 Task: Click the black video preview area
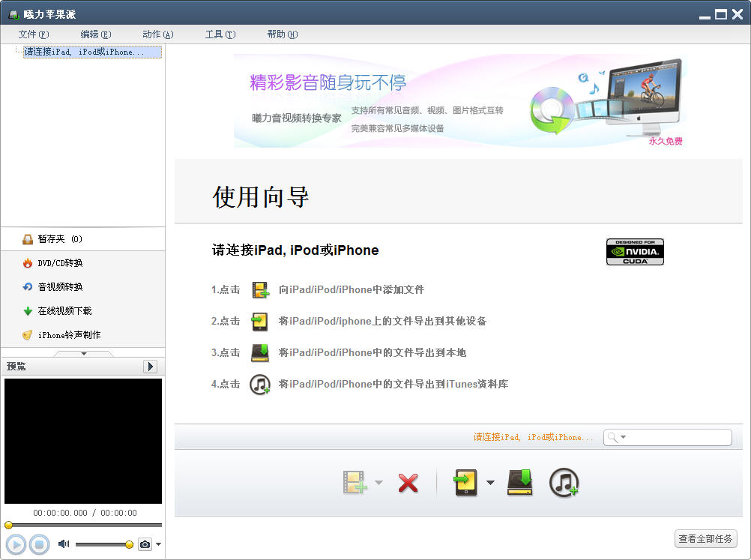pos(83,441)
